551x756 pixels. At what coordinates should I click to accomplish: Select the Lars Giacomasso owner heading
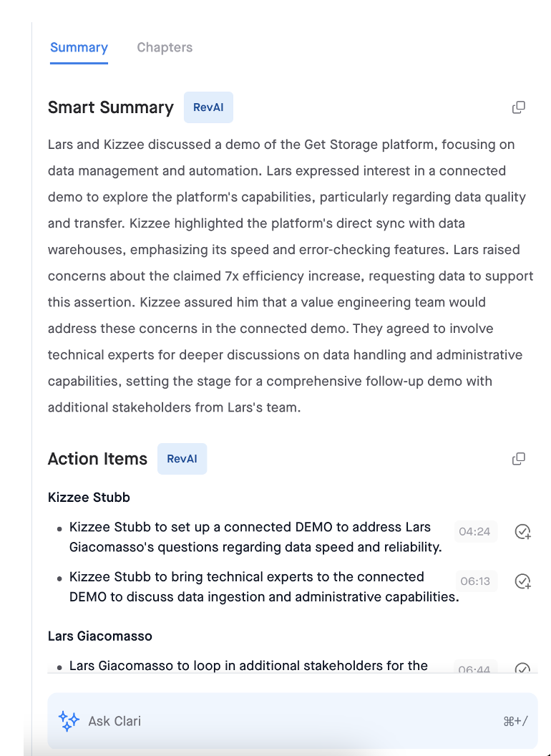tap(99, 636)
